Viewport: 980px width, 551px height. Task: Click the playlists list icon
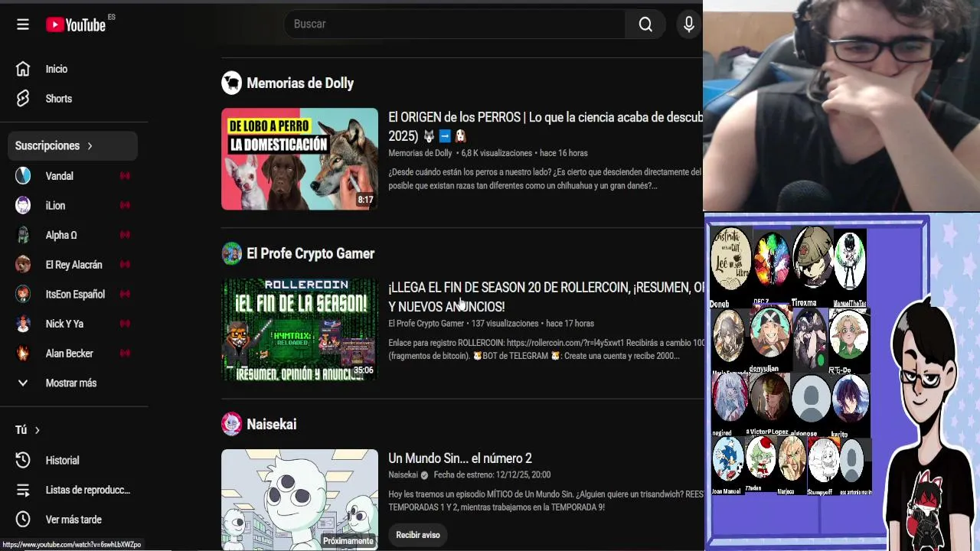[x=23, y=490]
